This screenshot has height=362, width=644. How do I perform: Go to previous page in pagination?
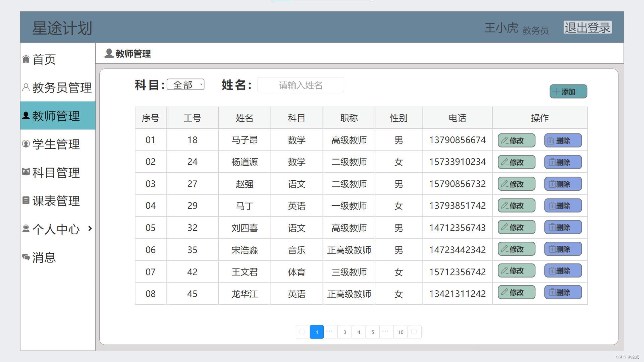coord(302,332)
